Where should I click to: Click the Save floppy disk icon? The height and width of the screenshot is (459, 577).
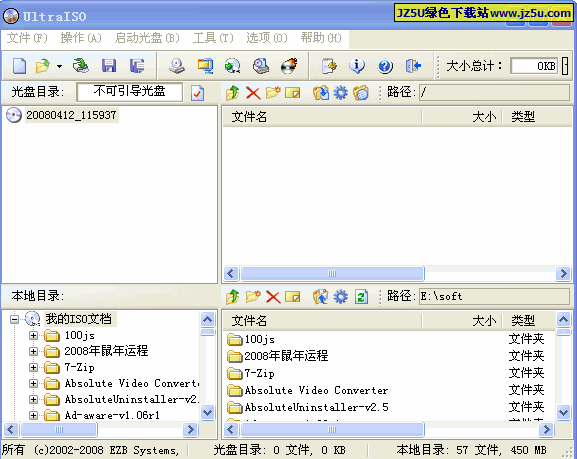pyautogui.click(x=109, y=66)
